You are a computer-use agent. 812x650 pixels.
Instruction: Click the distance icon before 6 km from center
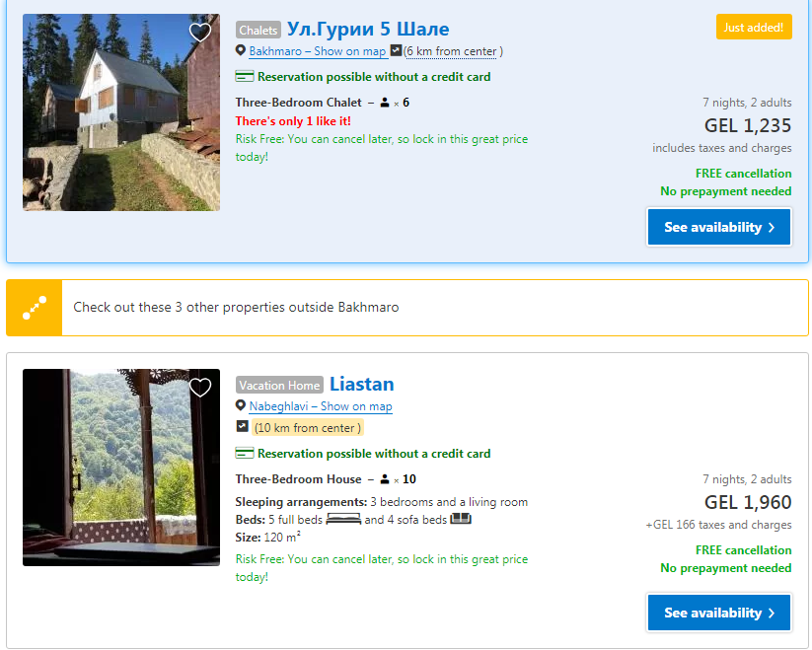[397, 50]
